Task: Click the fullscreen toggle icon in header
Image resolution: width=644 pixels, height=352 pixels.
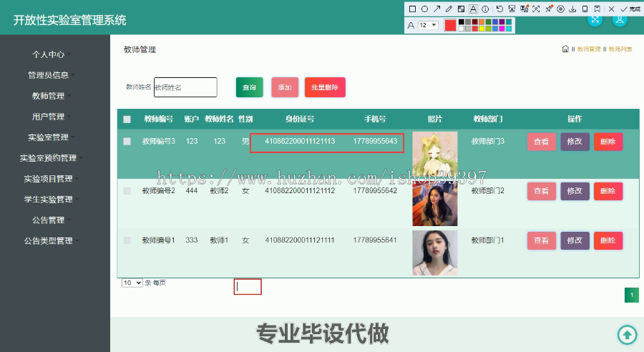Action: tap(595, 20)
